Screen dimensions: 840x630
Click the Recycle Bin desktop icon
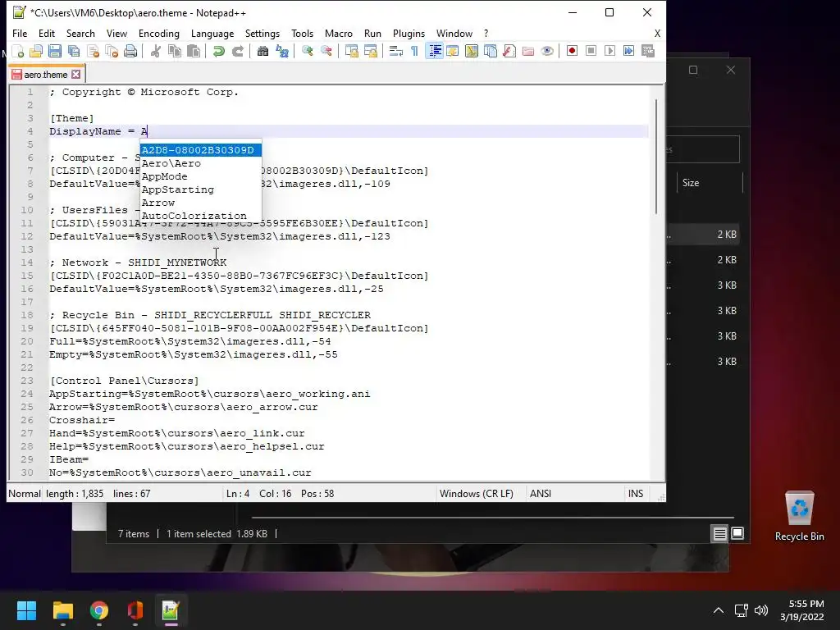[x=799, y=517]
